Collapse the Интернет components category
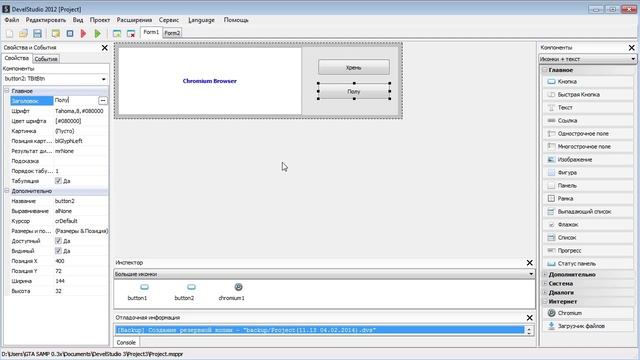 [x=545, y=302]
